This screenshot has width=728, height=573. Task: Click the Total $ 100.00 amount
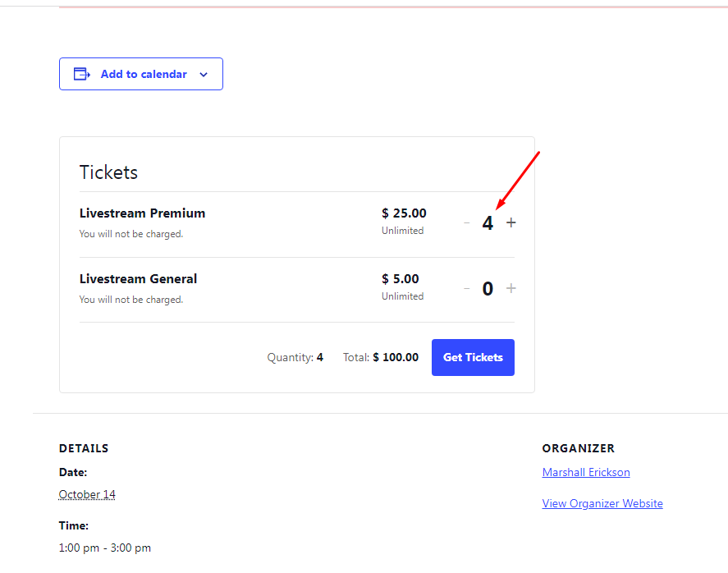396,357
